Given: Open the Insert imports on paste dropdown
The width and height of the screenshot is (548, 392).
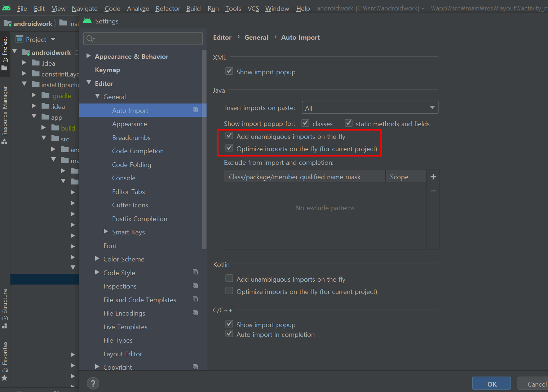Looking at the screenshot, I should pyautogui.click(x=370, y=107).
